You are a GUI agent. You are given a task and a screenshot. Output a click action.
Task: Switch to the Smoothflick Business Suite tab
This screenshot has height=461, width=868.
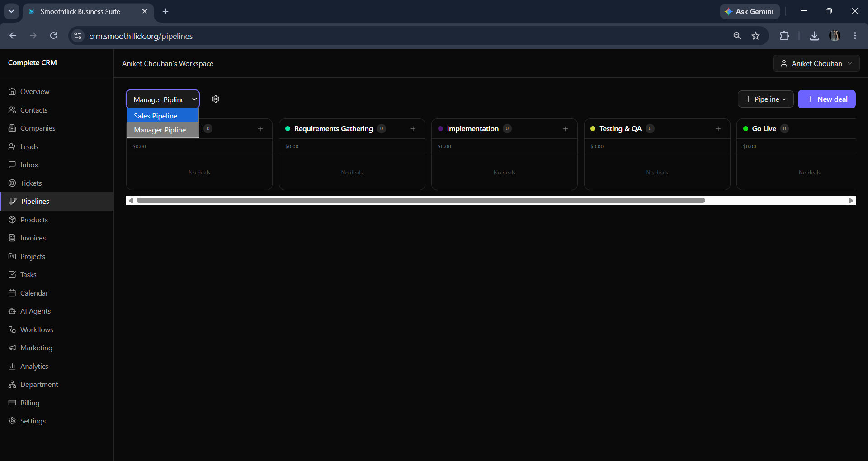[x=88, y=11]
